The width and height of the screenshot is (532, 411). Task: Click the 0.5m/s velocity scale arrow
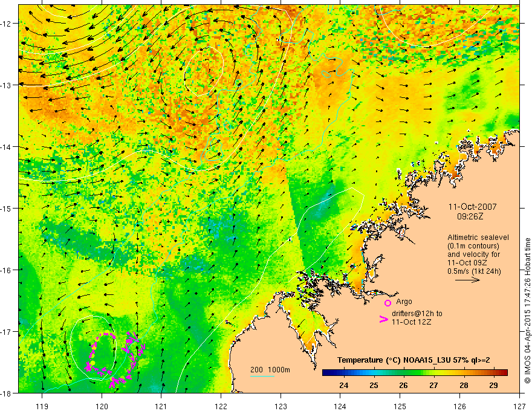click(x=467, y=280)
